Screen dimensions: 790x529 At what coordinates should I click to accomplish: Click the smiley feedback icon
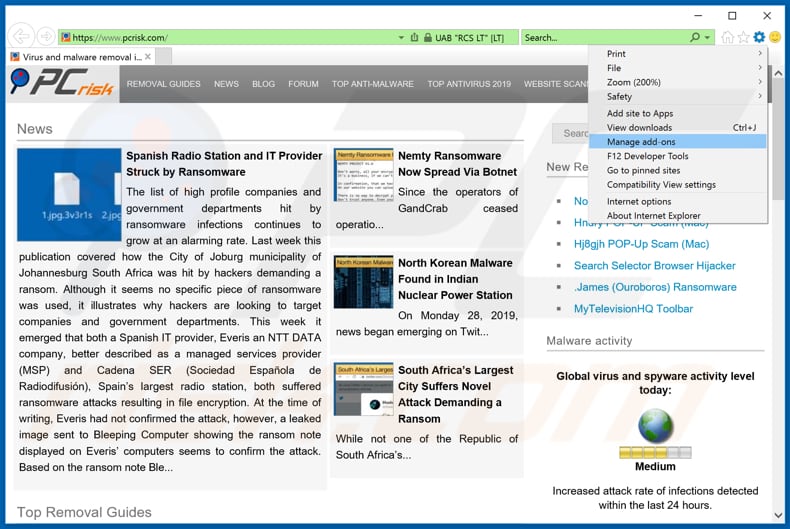coord(775,38)
